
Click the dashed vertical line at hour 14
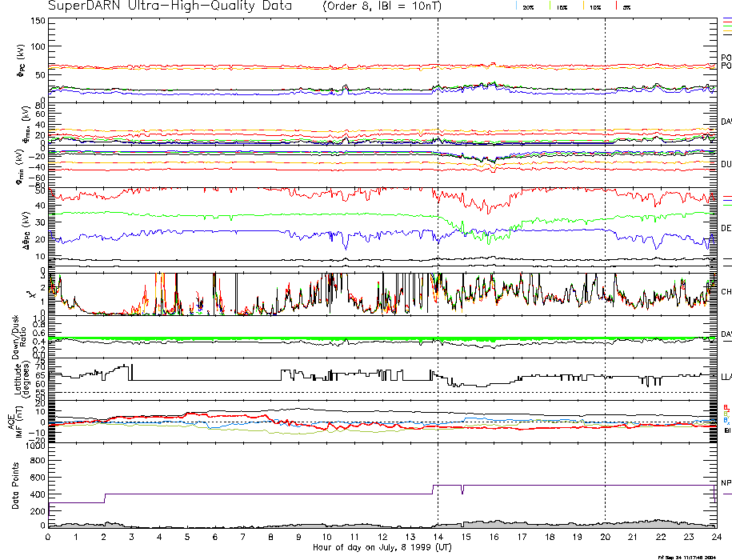(438, 240)
